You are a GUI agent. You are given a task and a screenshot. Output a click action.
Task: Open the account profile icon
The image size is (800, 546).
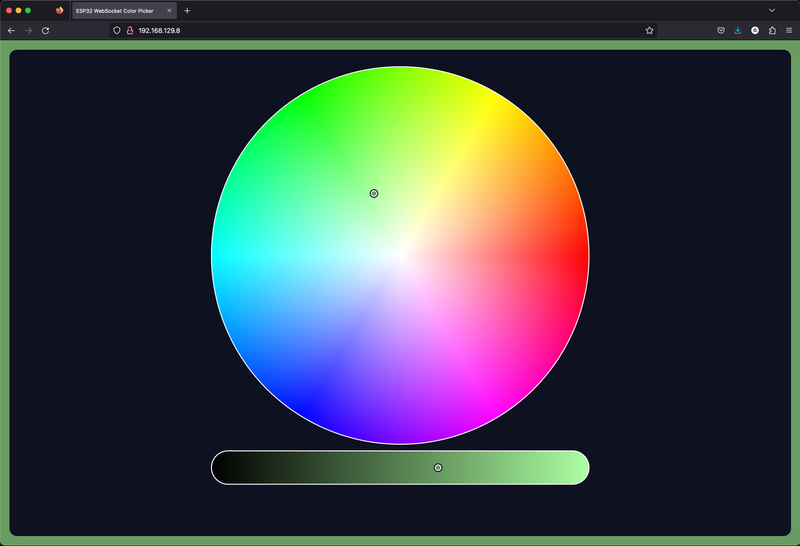point(755,30)
